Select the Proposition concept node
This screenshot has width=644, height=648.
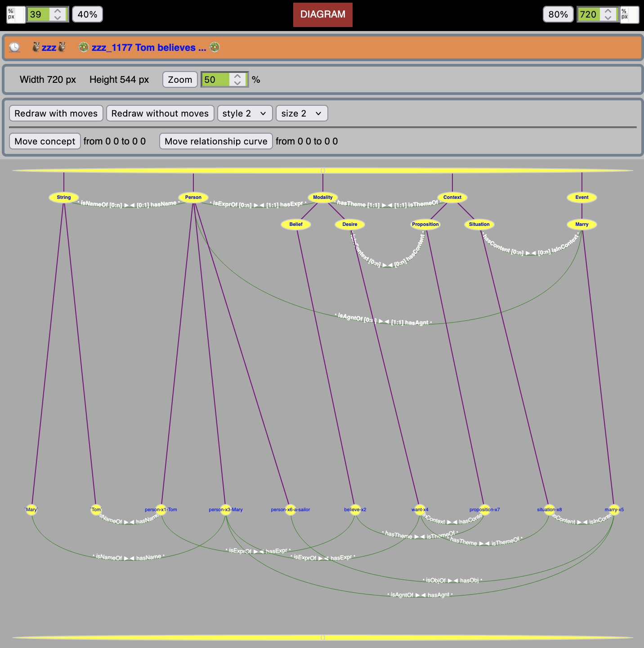pos(425,224)
